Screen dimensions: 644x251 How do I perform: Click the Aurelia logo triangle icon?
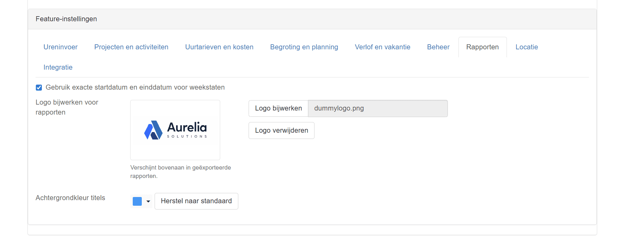pyautogui.click(x=153, y=130)
